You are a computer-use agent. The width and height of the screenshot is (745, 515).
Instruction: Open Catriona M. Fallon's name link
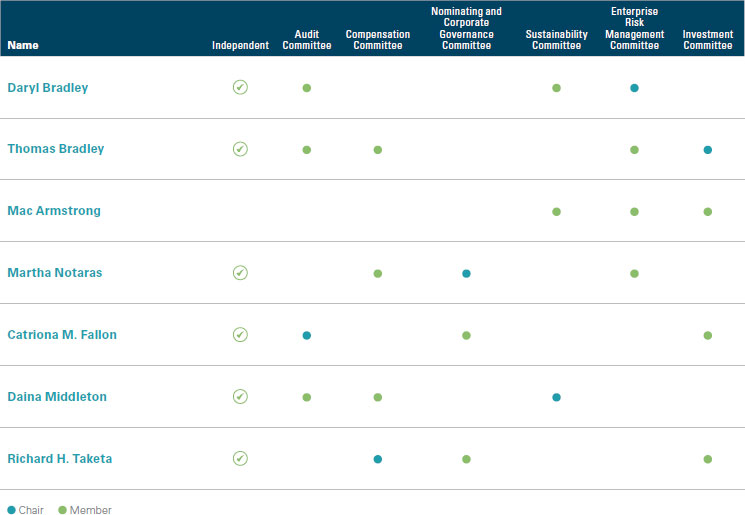(62, 335)
